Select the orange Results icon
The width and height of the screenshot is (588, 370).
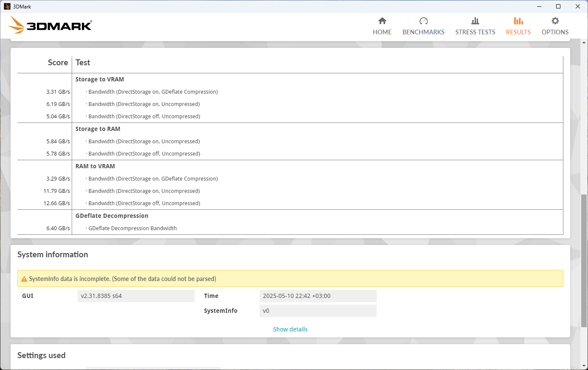click(x=518, y=21)
